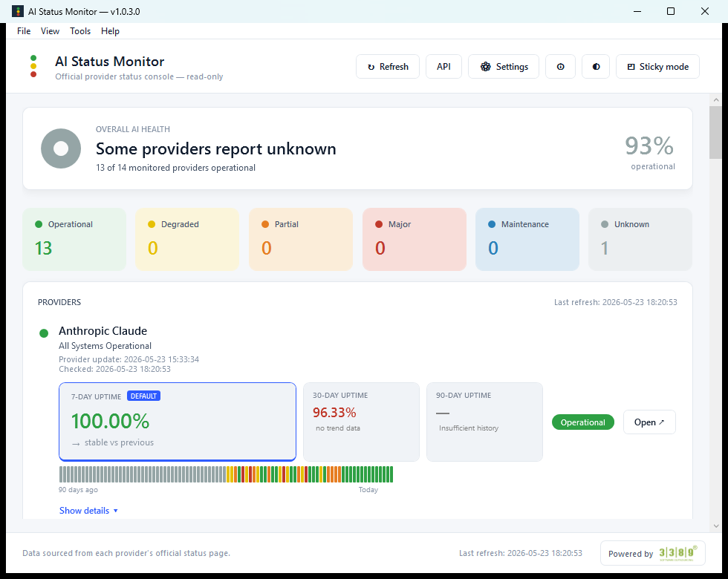The width and height of the screenshot is (728, 579).
Task: Click the green status dot beside Anthropic Claude
Action: click(x=44, y=333)
